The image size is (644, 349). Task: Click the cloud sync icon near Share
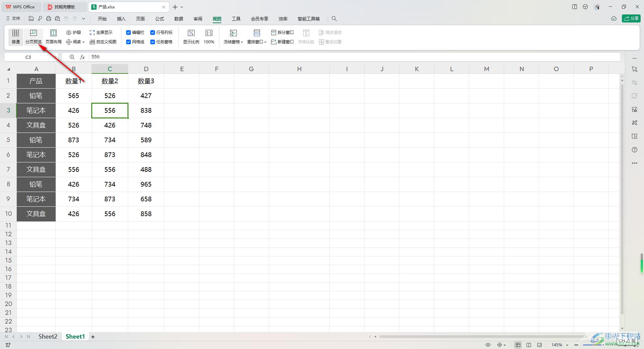(x=613, y=18)
